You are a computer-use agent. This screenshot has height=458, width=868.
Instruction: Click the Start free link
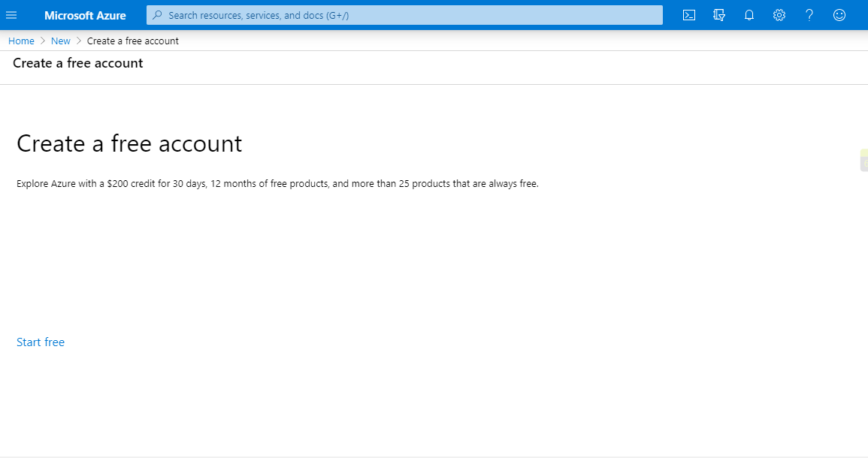(x=41, y=342)
